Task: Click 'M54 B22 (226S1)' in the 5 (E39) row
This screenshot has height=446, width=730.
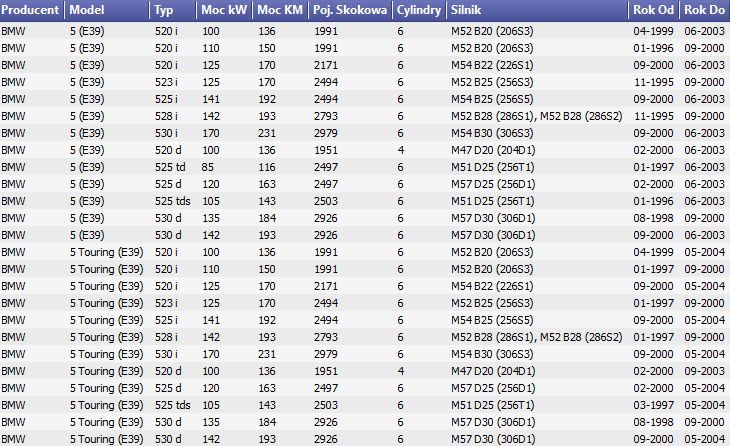Action: (x=492, y=65)
